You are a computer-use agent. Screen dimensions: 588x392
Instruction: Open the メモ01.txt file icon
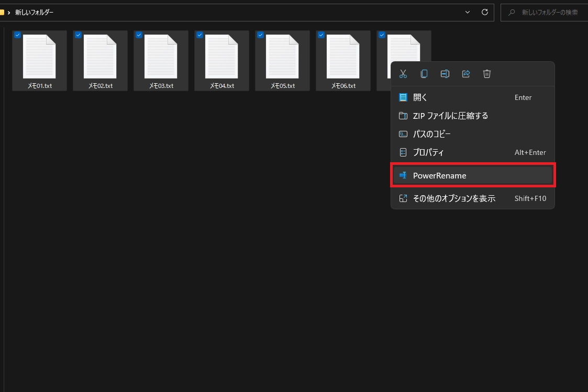tap(39, 57)
